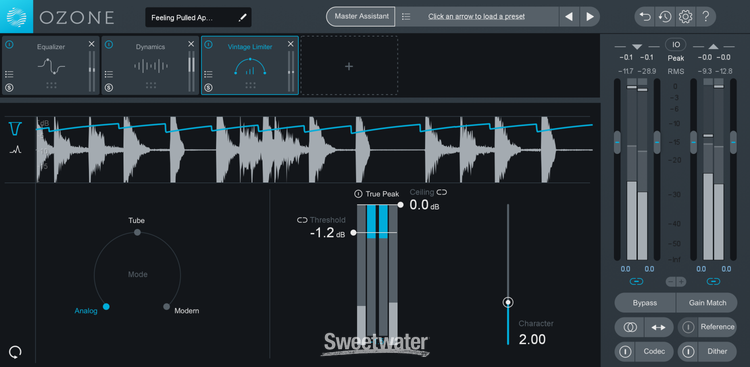Open the Vintage Limiter module preset list icon
This screenshot has width=750, height=367.
pyautogui.click(x=208, y=74)
